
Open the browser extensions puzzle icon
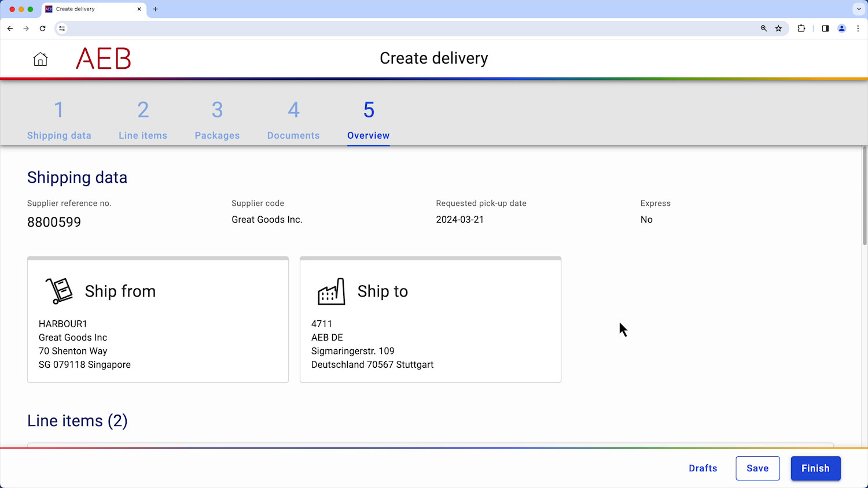click(x=801, y=28)
